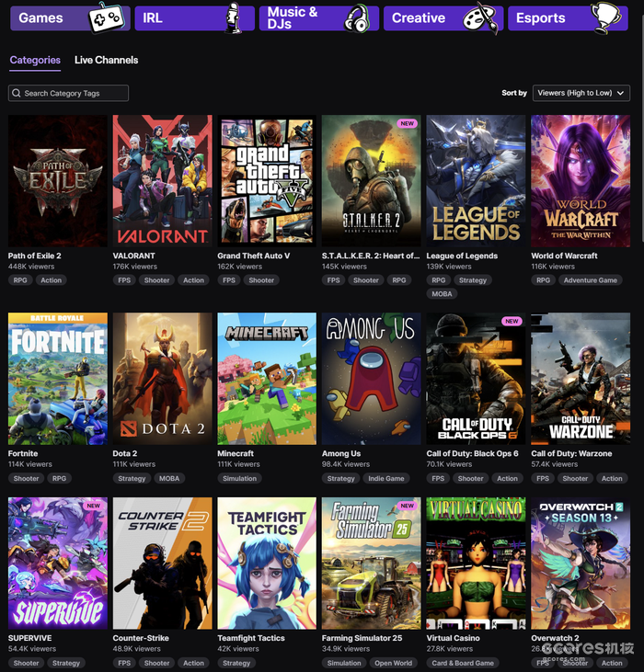This screenshot has height=672, width=644.
Task: Select the Action tag under Path of Exile 2
Action: click(x=51, y=280)
